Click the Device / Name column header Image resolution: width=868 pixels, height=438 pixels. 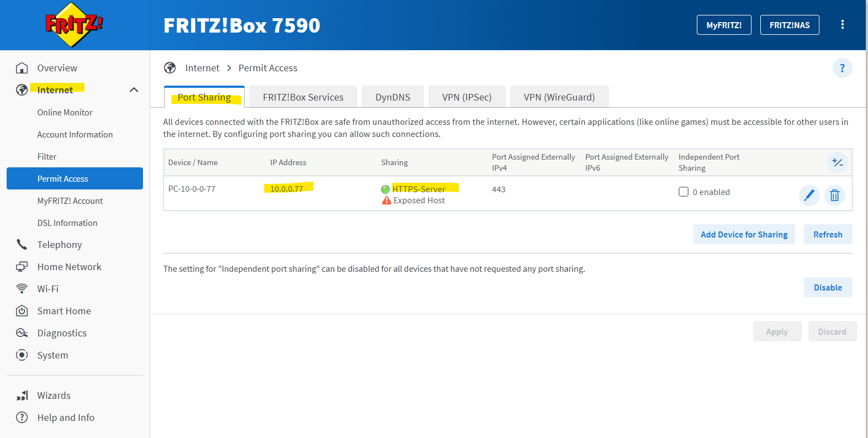(x=193, y=162)
